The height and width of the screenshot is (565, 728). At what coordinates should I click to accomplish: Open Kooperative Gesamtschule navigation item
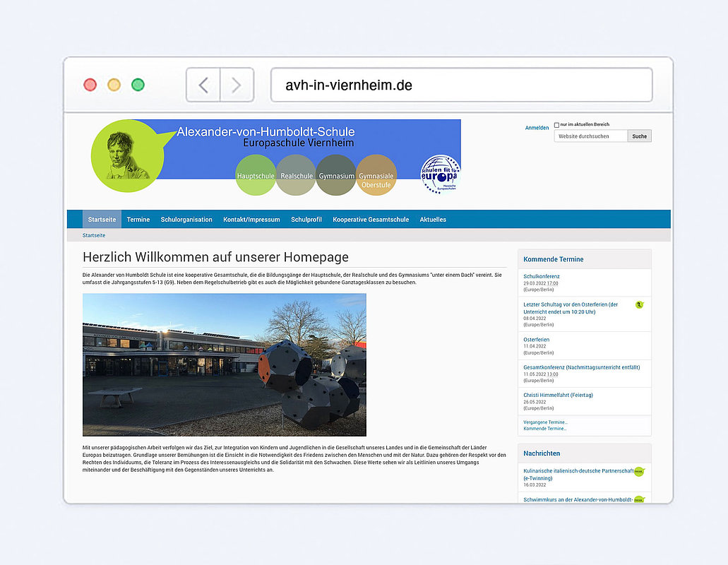pyautogui.click(x=371, y=220)
